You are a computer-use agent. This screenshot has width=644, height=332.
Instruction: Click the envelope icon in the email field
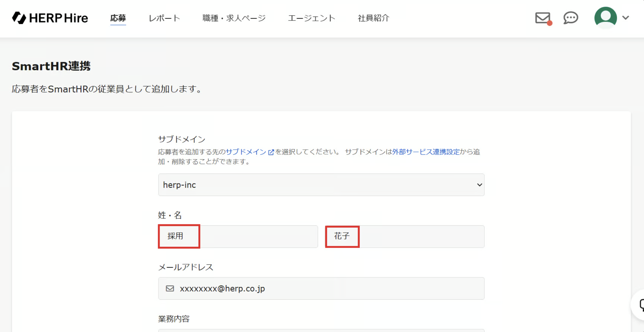170,288
